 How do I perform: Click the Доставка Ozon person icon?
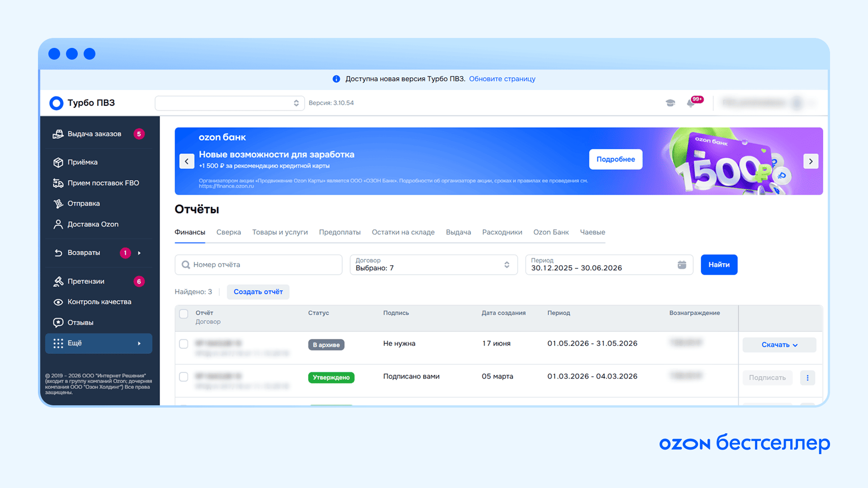(58, 225)
